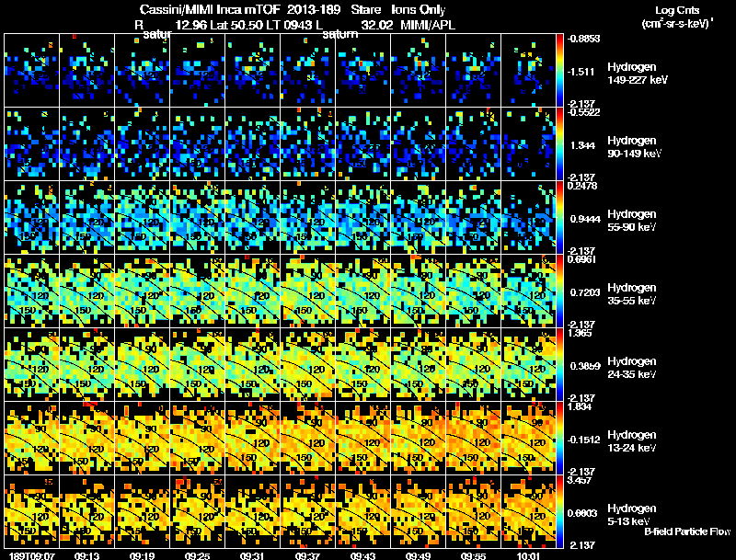Screen dimensions: 736x560
Task: Click the '09:31' time axis label
Action: (252, 555)
